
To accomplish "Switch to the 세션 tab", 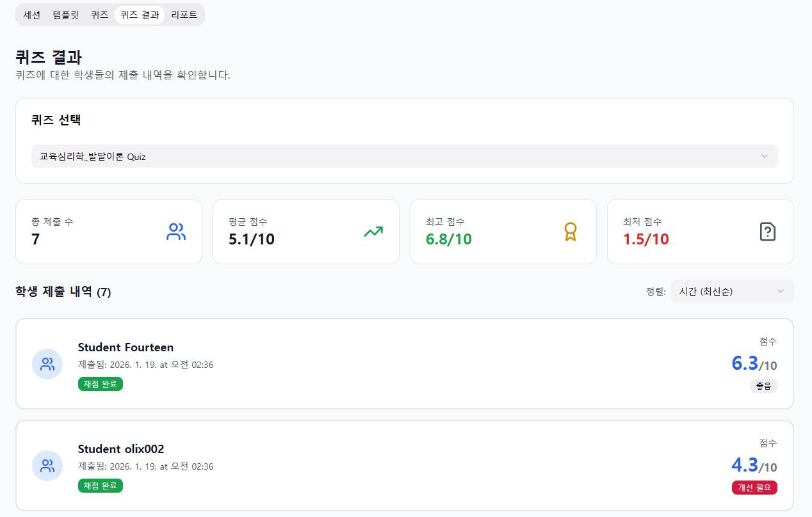I will pos(32,15).
